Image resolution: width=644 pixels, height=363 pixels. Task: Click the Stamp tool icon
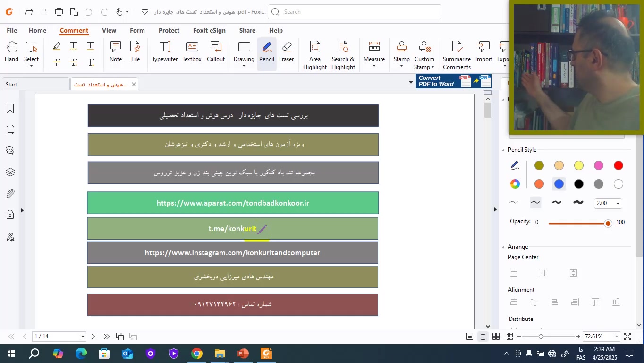(402, 47)
